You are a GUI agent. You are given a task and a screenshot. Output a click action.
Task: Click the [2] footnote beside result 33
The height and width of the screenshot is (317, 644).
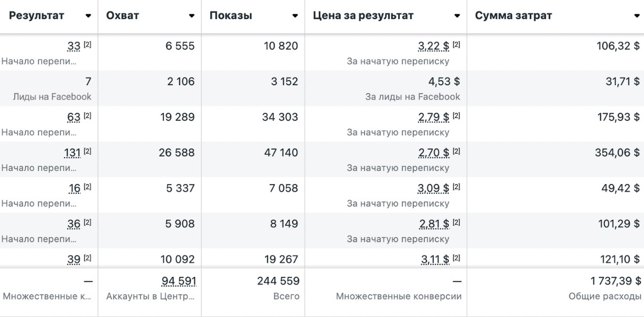[x=87, y=45]
